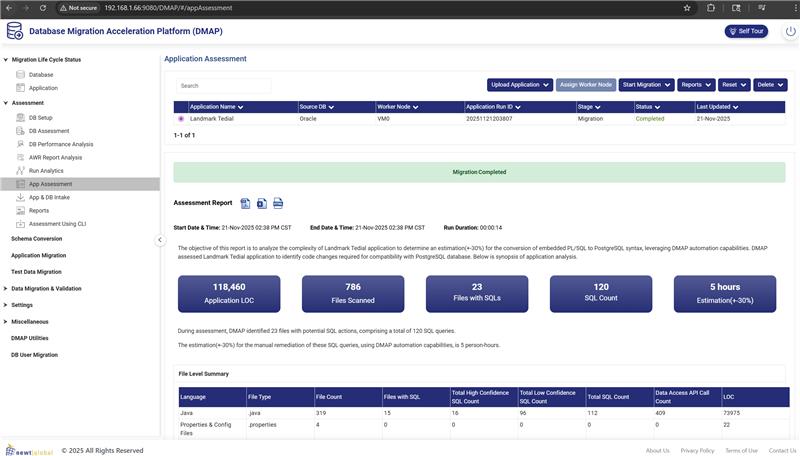Click the DMAP database logo icon
The height and width of the screenshot is (456, 800).
click(15, 31)
